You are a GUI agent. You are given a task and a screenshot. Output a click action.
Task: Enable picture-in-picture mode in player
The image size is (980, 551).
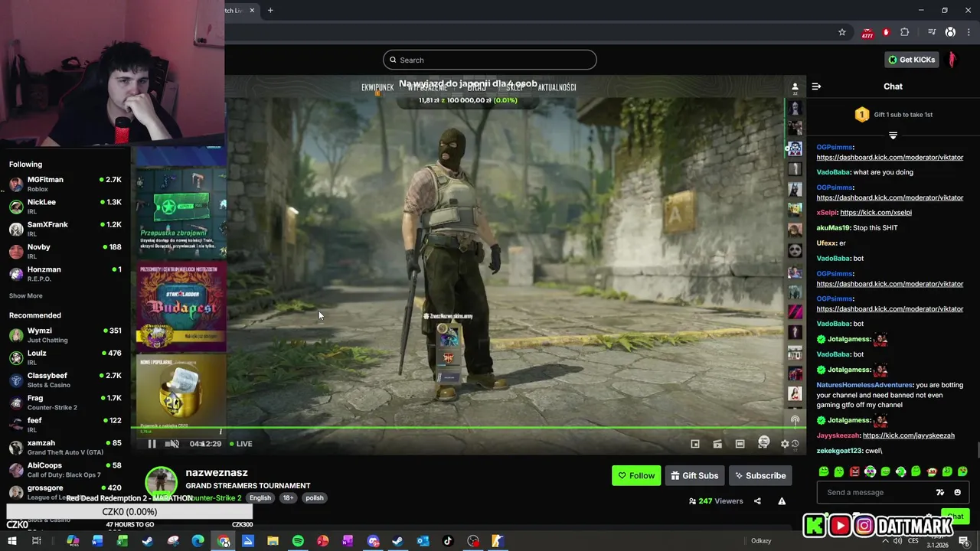[695, 444]
